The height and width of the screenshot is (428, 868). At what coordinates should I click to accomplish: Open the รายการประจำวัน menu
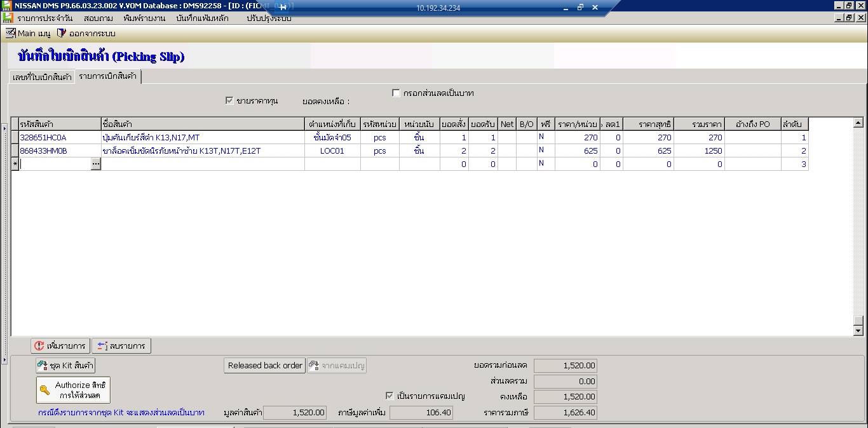coord(44,18)
